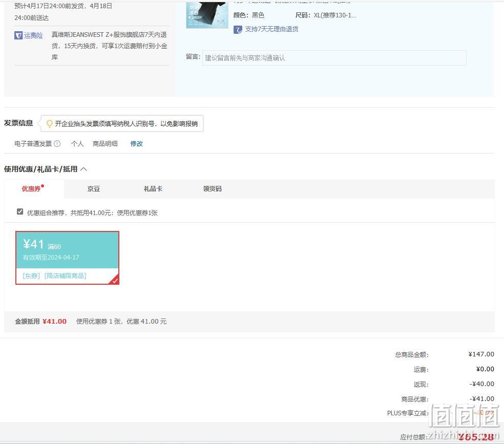Click the 留言 message input field
The image size is (504, 444).
[334, 58]
